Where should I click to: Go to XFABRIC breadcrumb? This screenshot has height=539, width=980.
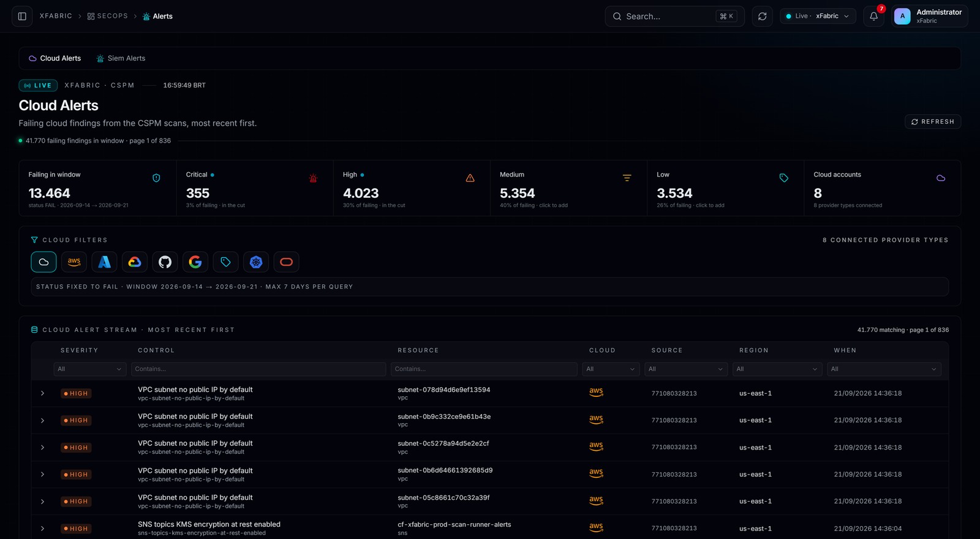tap(56, 16)
